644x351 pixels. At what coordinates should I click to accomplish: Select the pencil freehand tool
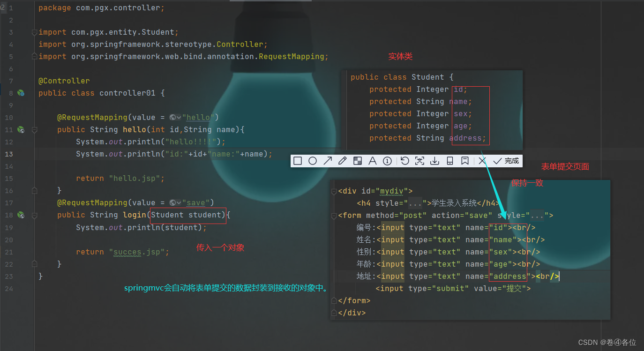click(343, 161)
